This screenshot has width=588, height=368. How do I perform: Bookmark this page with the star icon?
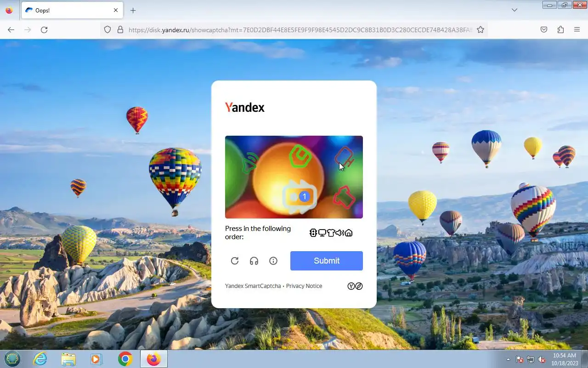(481, 29)
